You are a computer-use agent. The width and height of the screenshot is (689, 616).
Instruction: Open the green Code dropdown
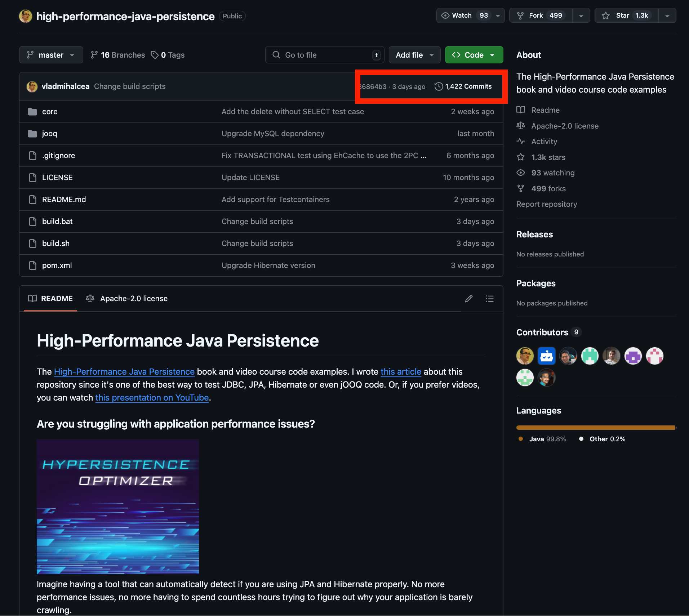[474, 55]
